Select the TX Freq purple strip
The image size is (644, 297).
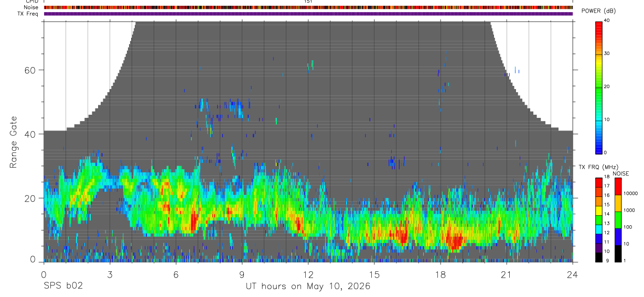308,14
